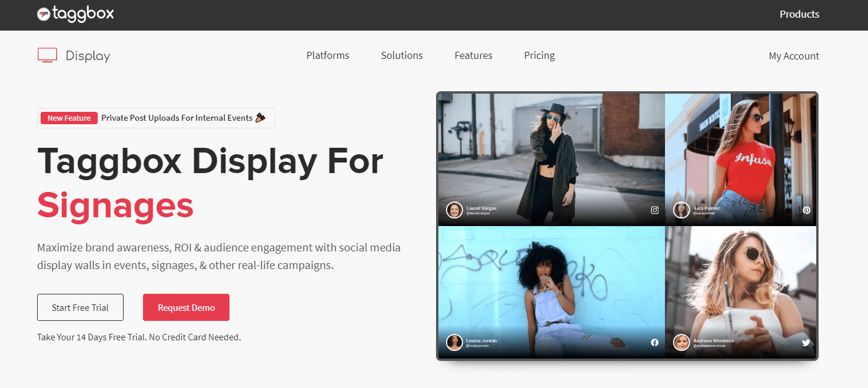Click Sara Palmer's profile avatar

681,210
